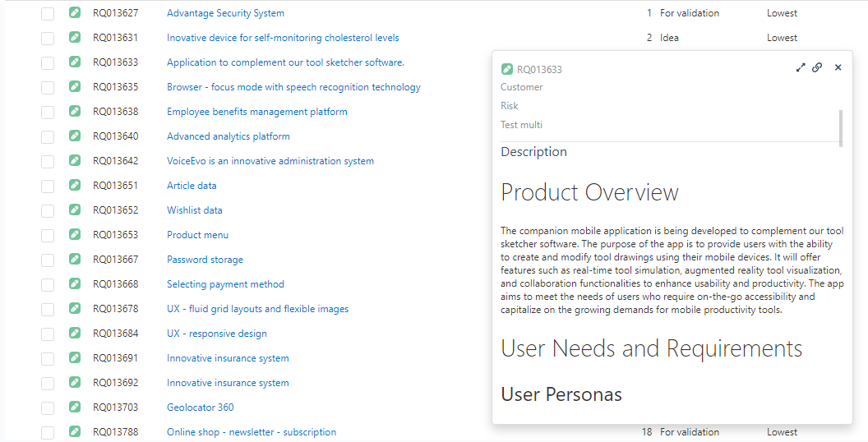868x442 pixels.
Task: Expand the RQ013633 detail popup to full view
Action: [x=801, y=68]
